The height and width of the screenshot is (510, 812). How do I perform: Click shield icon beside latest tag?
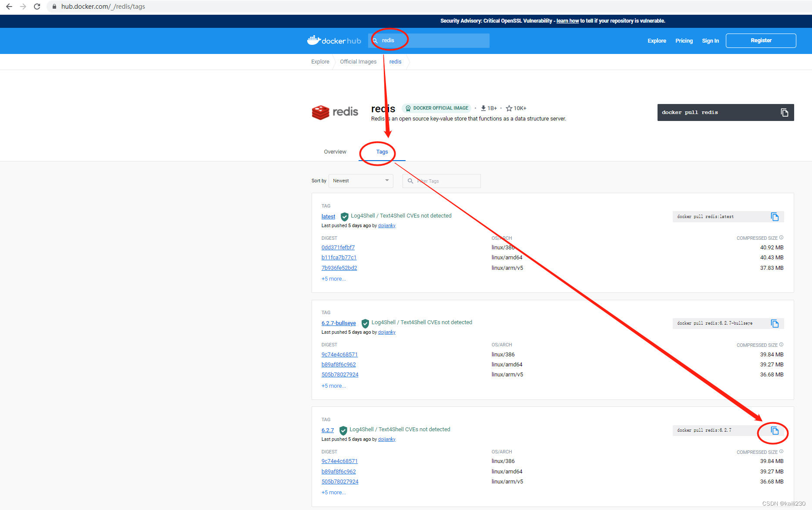click(344, 216)
